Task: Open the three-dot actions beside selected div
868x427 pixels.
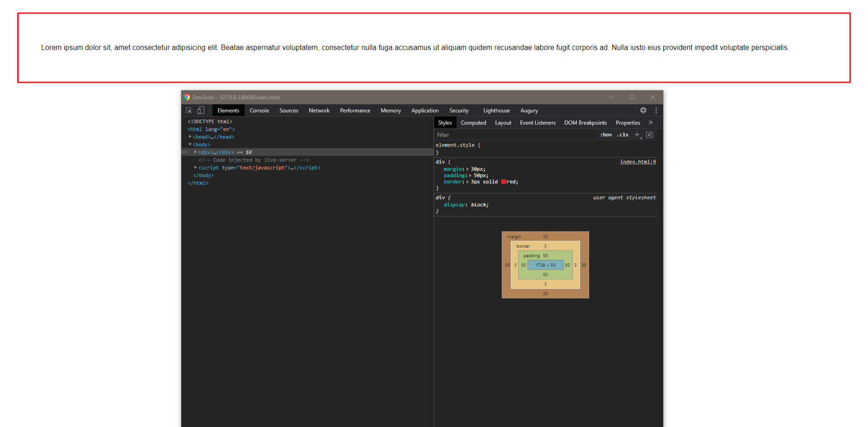Action: tap(184, 152)
